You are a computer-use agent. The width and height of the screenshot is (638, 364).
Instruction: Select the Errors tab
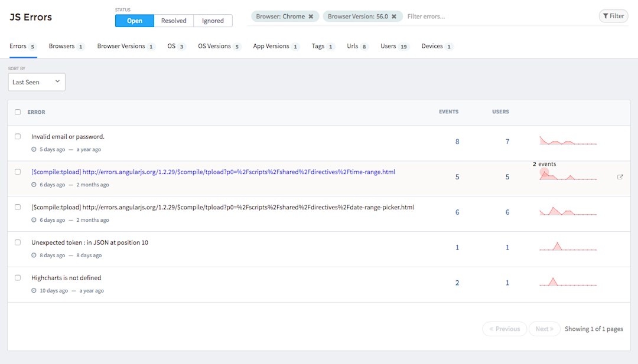(x=23, y=47)
